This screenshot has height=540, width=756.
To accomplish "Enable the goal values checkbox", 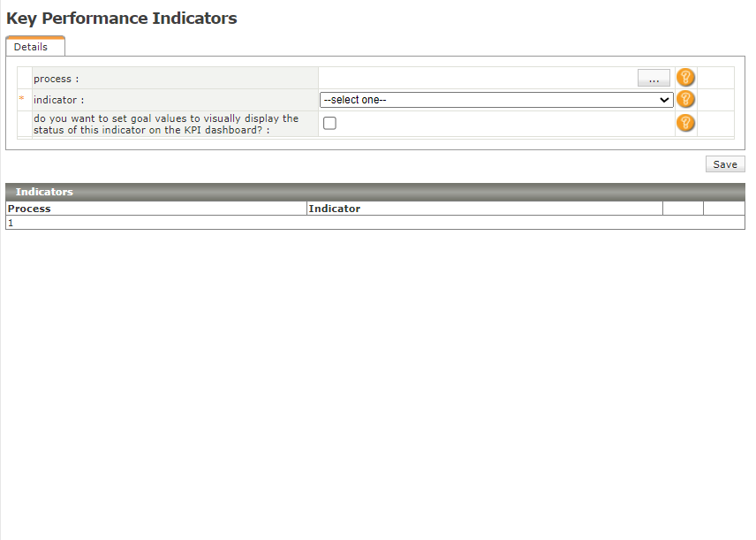I will (x=329, y=124).
